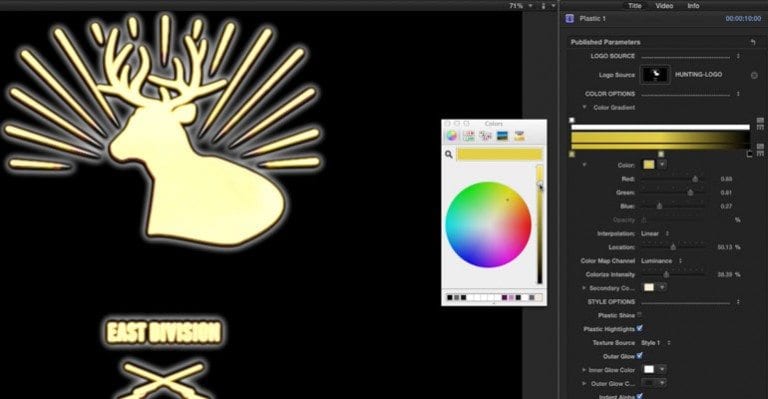Click the reset arrow beside Published Parameters
768x399 pixels.
(753, 42)
